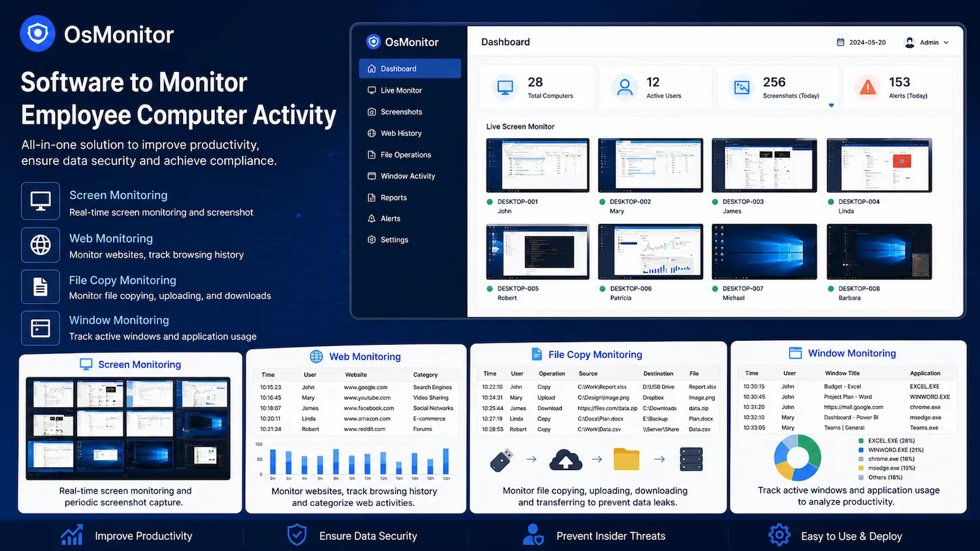
Task: Click the C:\Work\Report.xlsx source cell
Action: [602, 387]
